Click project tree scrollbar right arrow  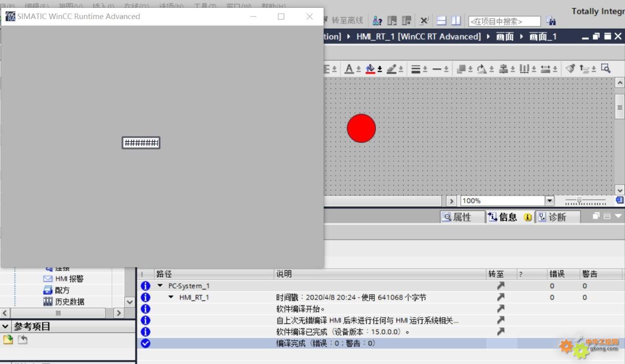pos(119,313)
